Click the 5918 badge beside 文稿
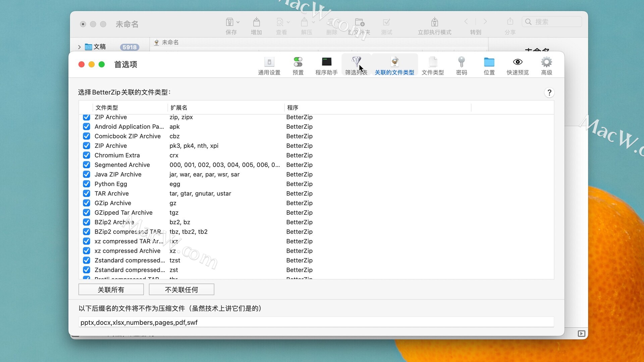The image size is (644, 362). (129, 47)
